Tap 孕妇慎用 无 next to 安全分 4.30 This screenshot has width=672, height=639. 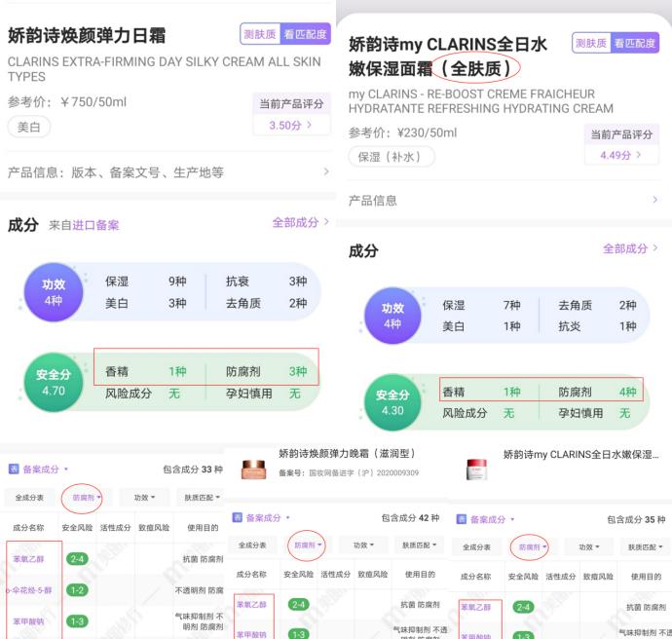click(x=593, y=413)
